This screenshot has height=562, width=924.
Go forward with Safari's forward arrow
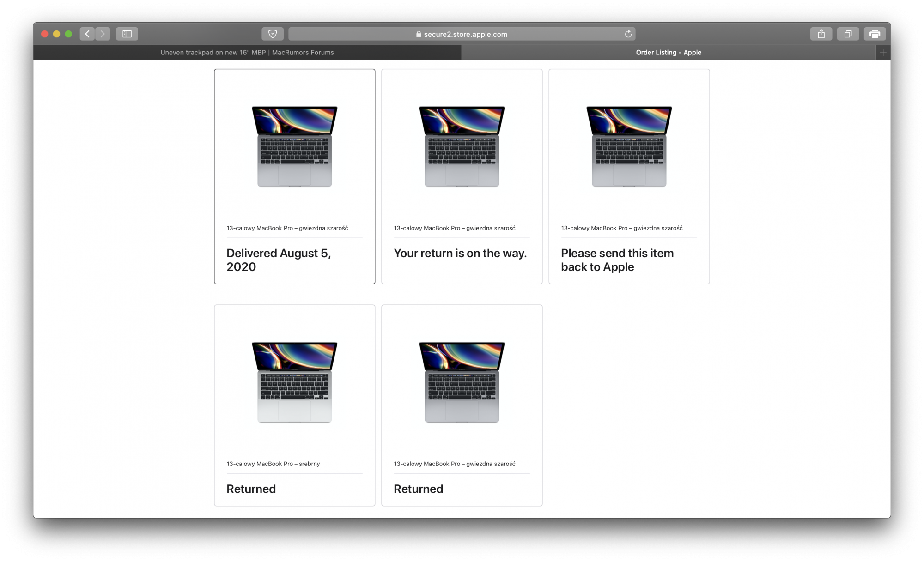(x=103, y=34)
